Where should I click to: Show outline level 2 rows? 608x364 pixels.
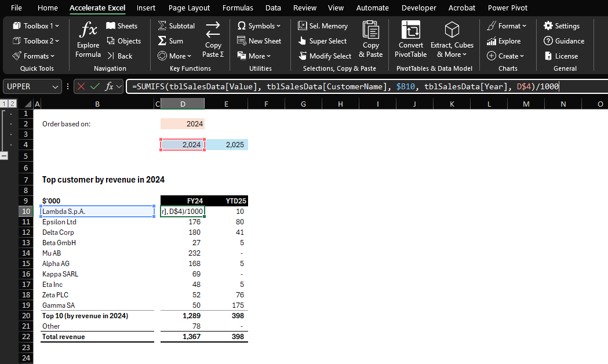point(12,104)
